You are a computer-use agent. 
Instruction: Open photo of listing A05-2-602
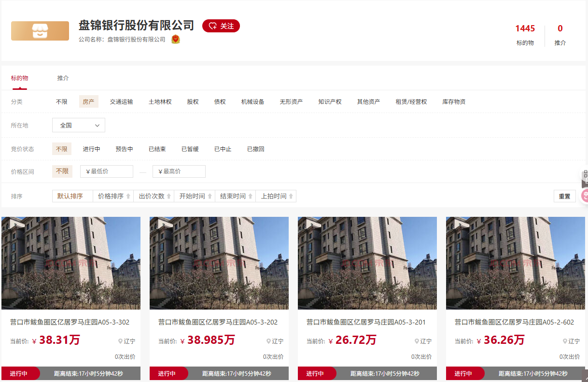pos(516,263)
